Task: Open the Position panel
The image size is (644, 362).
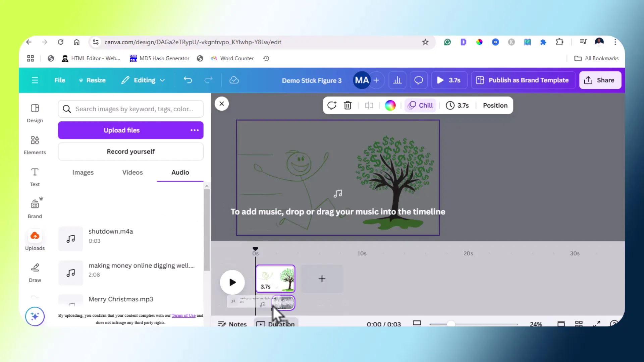Action: [495, 105]
